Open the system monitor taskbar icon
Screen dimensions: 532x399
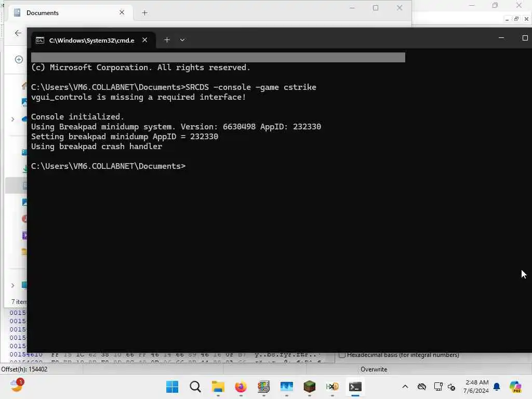click(287, 387)
